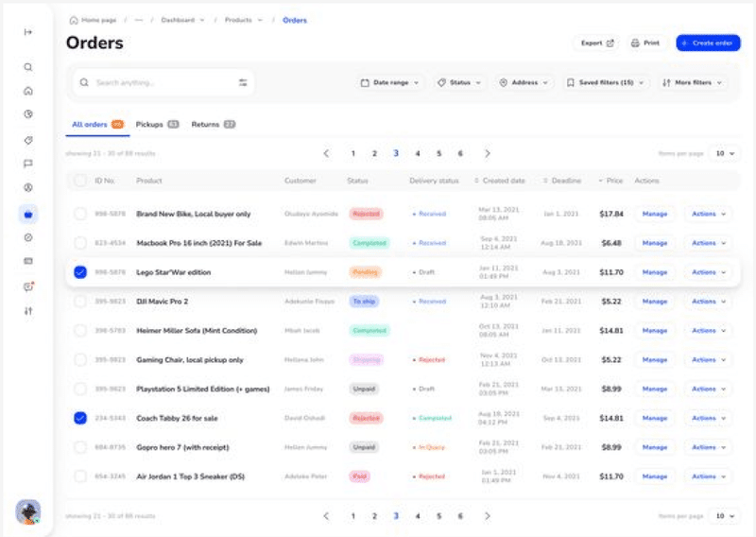Click Manage for Brand New Bike order

pos(655,214)
